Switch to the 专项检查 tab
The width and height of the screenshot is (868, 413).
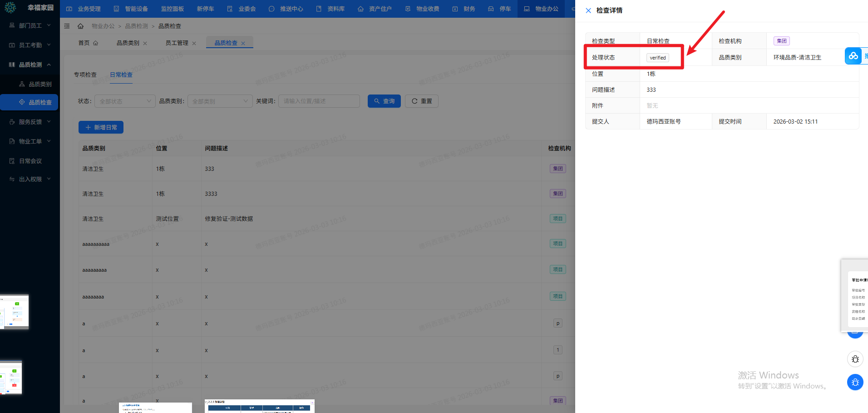(x=85, y=75)
